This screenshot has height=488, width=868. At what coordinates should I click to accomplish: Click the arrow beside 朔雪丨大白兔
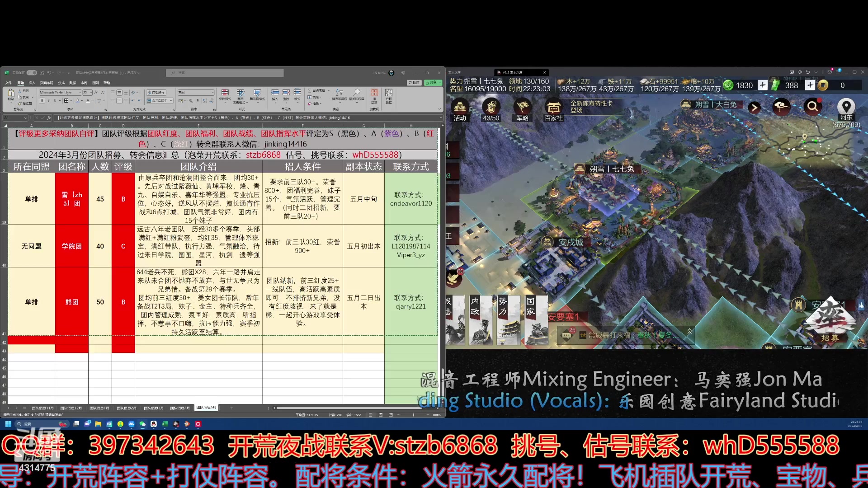point(754,108)
